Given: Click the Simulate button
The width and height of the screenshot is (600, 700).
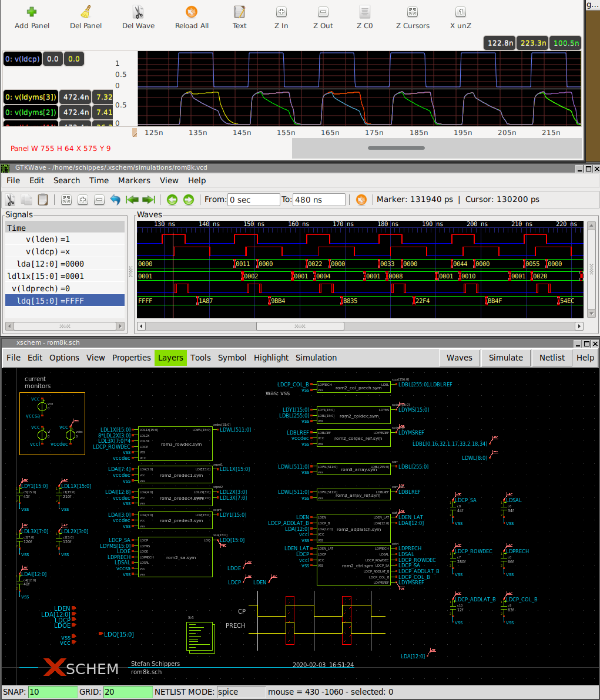Looking at the screenshot, I should pos(505,358).
